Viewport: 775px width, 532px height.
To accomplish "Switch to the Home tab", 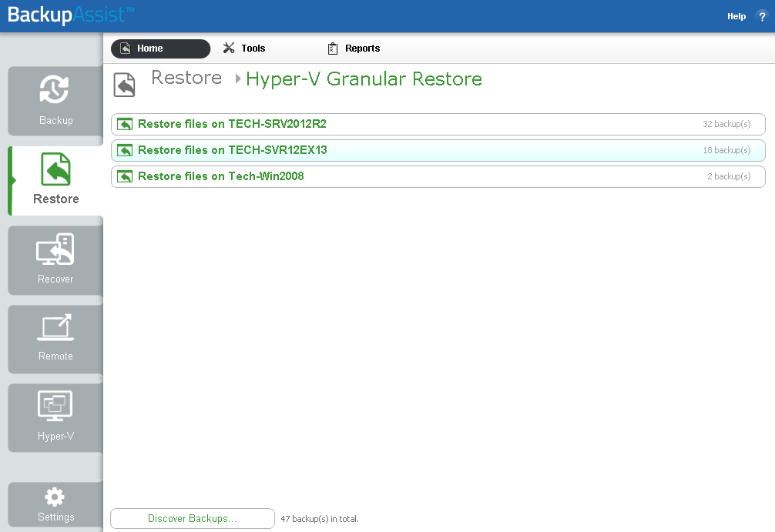I will click(161, 49).
